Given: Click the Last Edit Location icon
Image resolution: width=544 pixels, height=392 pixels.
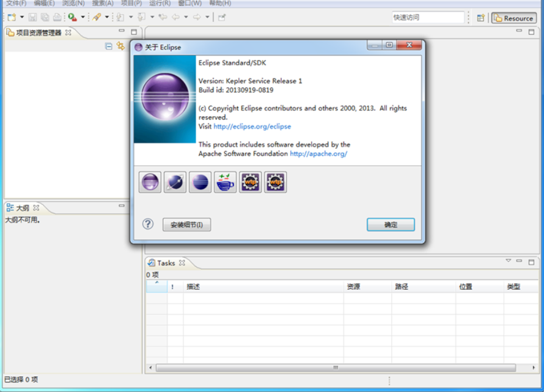Looking at the screenshot, I should click(x=163, y=17).
